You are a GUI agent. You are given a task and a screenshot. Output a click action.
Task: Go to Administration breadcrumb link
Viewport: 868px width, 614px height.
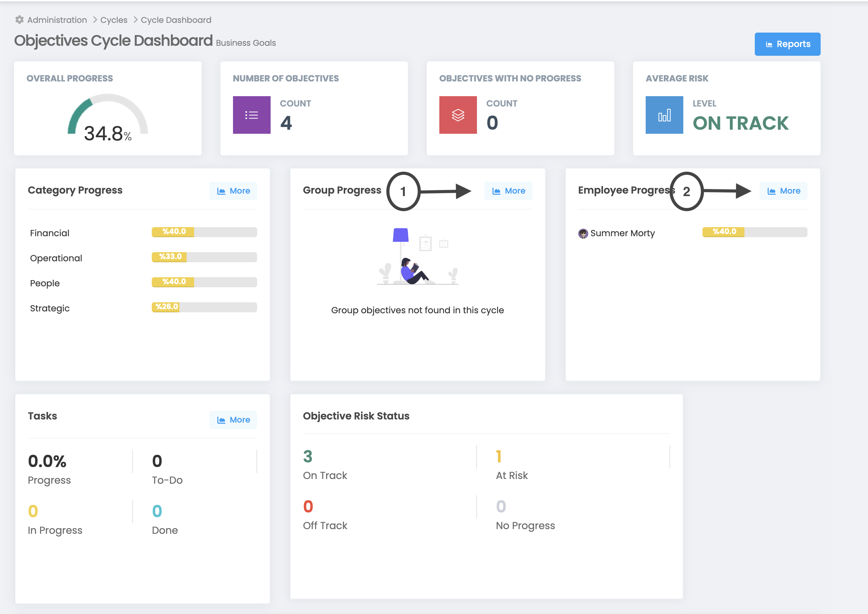(57, 20)
